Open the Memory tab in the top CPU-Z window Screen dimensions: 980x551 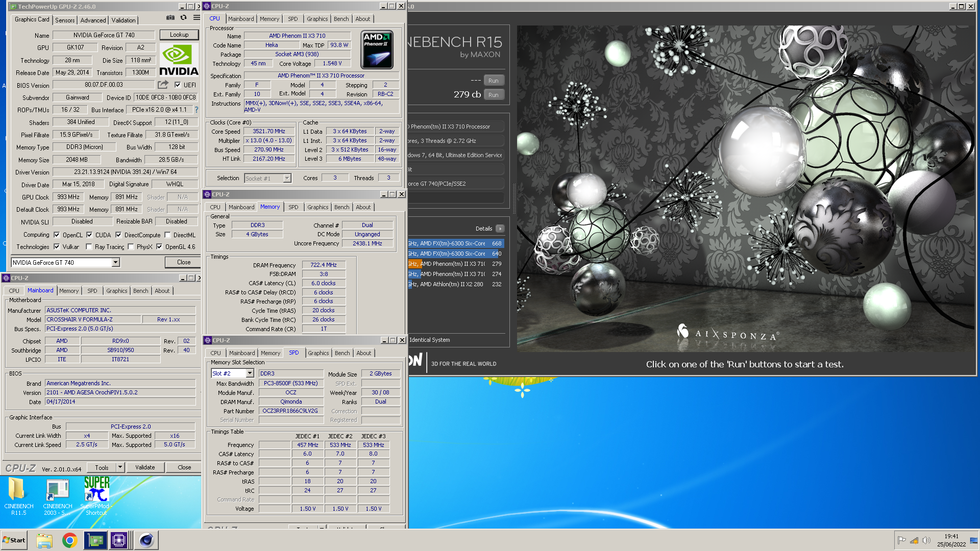[x=269, y=19]
